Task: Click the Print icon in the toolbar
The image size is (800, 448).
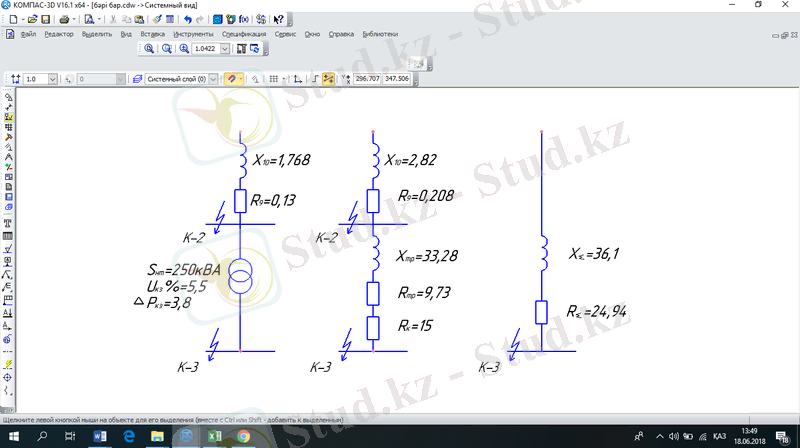Action: click(x=65, y=19)
